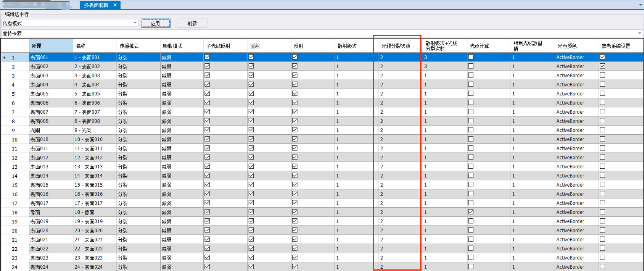
Task: Open the tab list arrow at top right
Action: coord(640,5)
